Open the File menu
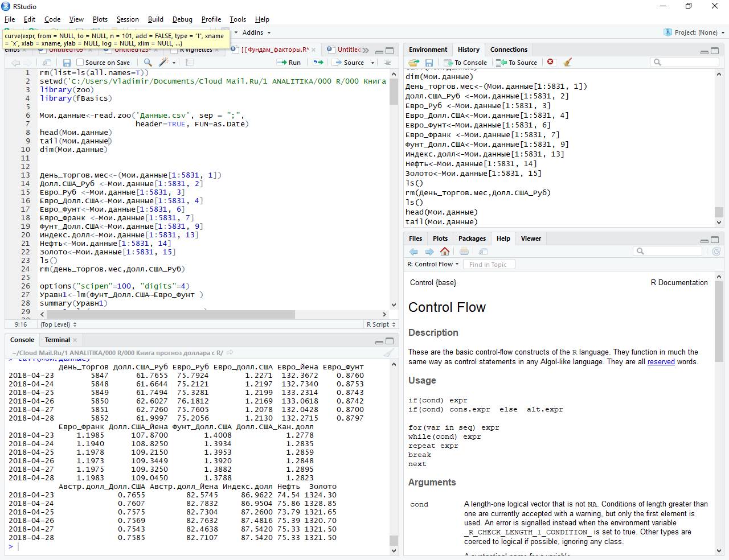The height and width of the screenshot is (560, 729). point(10,19)
